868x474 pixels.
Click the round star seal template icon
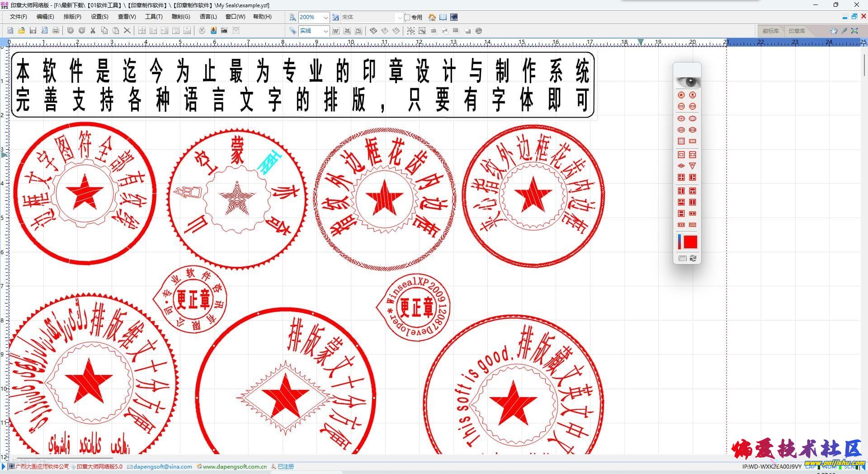(681, 95)
